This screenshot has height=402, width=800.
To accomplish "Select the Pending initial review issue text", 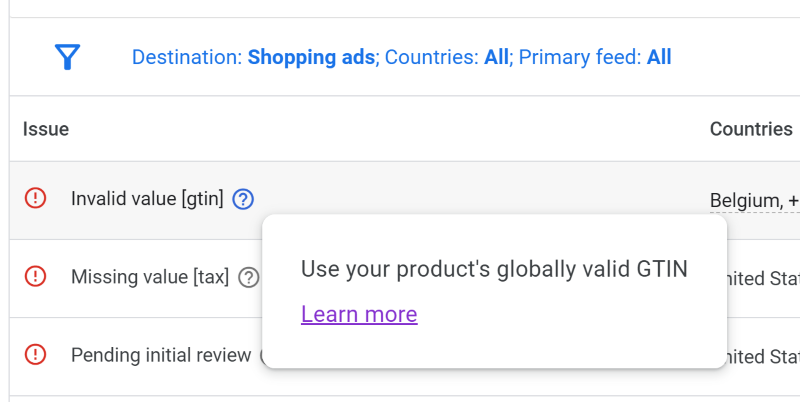I will tap(161, 355).
